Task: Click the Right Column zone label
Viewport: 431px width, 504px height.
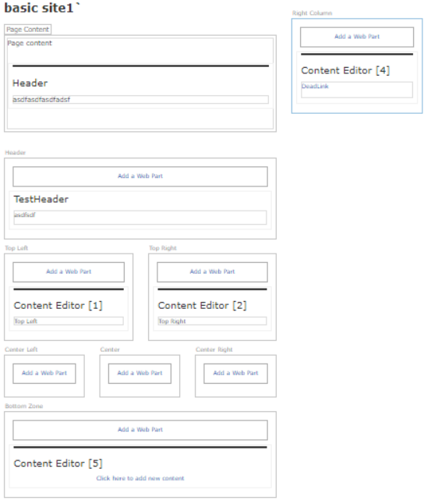Action: tap(312, 13)
